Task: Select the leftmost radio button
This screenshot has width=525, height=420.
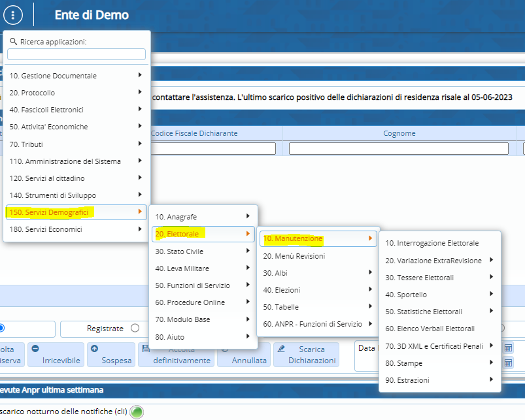Action: point(1,329)
